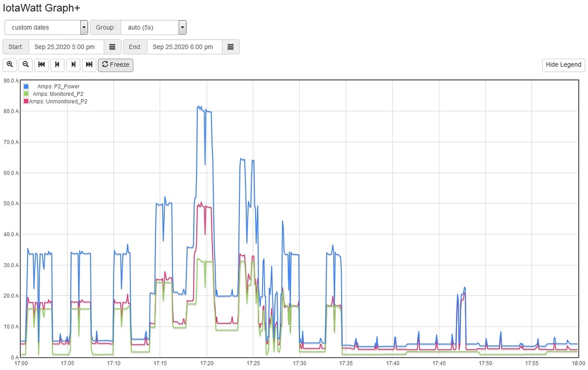Step forward one period
The image size is (588, 370).
(x=73, y=65)
